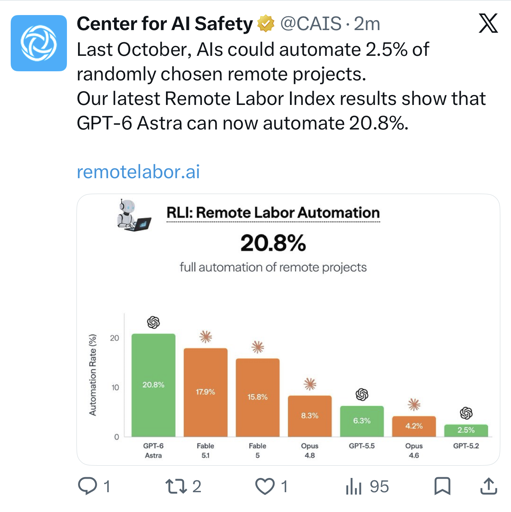Open the remotelabor.ai link
The width and height of the screenshot is (511, 512).
(x=138, y=172)
